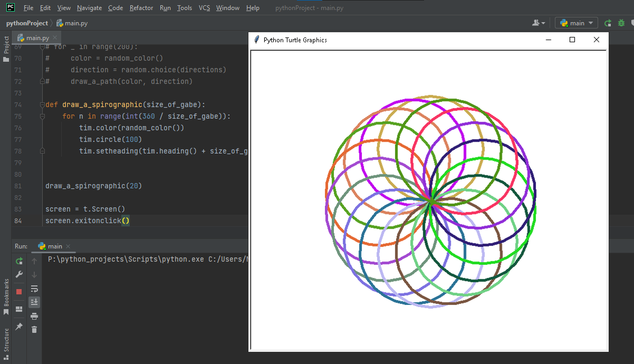Open the Edit menu
The image size is (634, 364).
coord(45,8)
